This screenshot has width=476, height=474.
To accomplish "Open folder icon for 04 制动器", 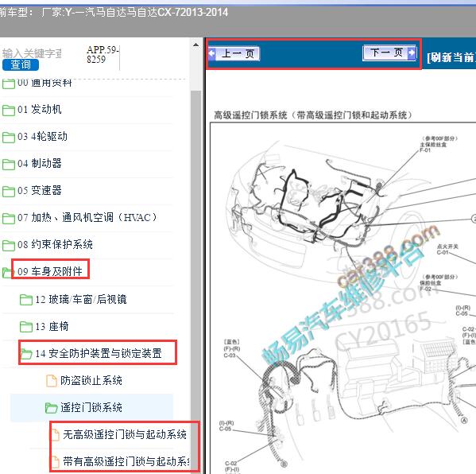I will 9,164.
